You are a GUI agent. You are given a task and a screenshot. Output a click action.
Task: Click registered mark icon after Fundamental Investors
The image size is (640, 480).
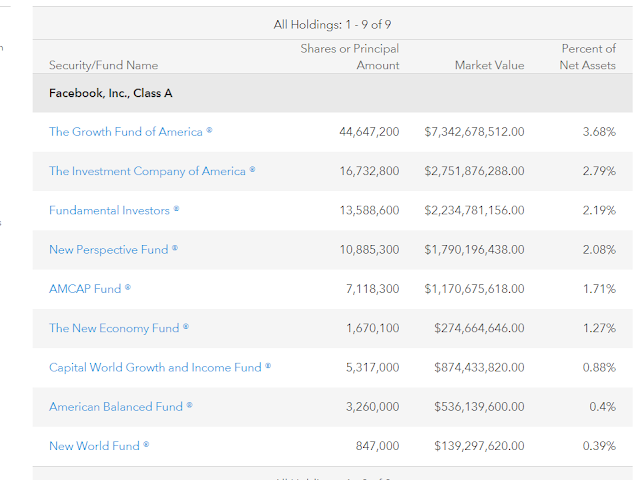click(x=176, y=209)
